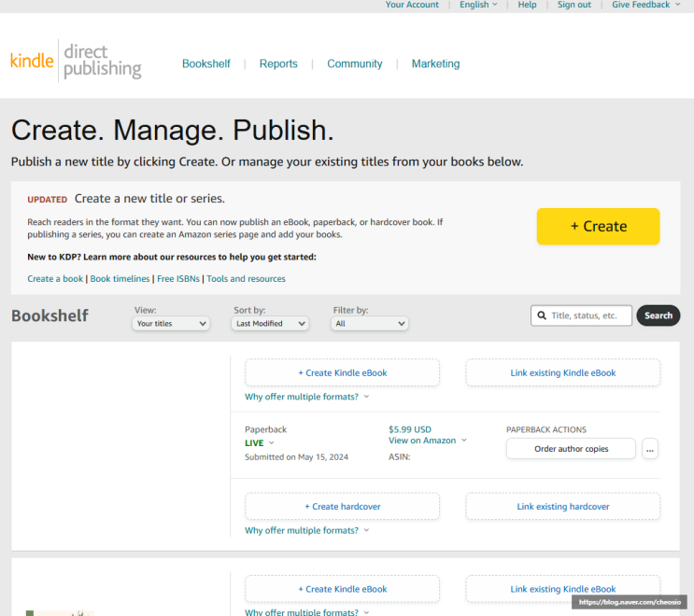Click the black Search button
This screenshot has height=616, width=694.
click(659, 315)
